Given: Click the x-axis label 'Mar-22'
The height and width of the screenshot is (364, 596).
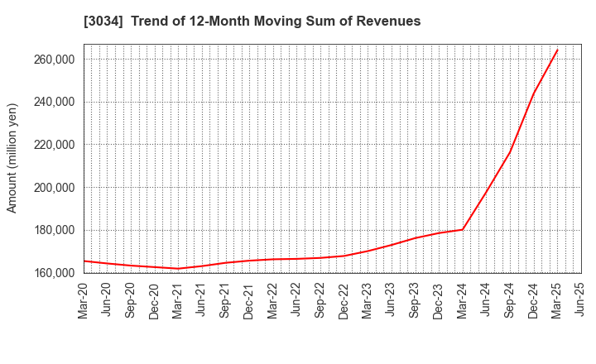Looking at the screenshot, I should point(272,301).
